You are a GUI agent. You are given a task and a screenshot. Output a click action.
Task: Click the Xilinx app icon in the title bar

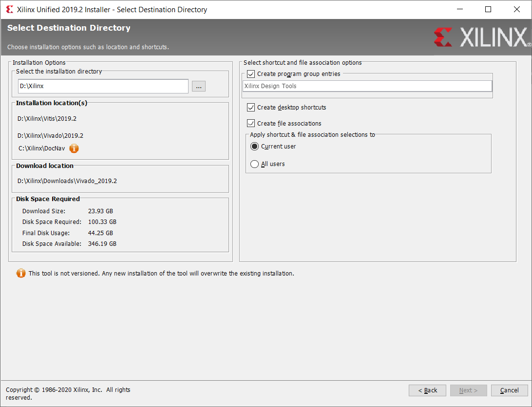point(10,10)
